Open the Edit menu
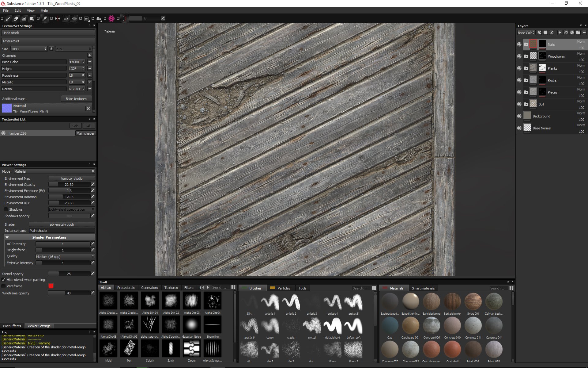 pyautogui.click(x=18, y=10)
